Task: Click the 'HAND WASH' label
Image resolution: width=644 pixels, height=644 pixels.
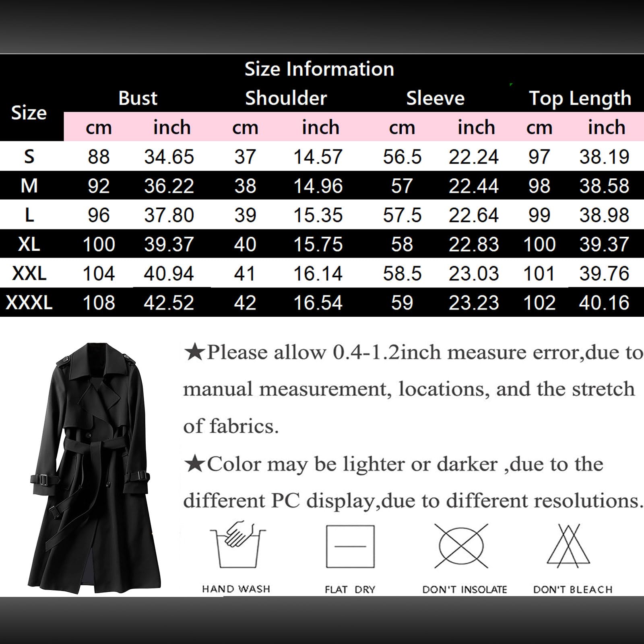Action: [236, 589]
